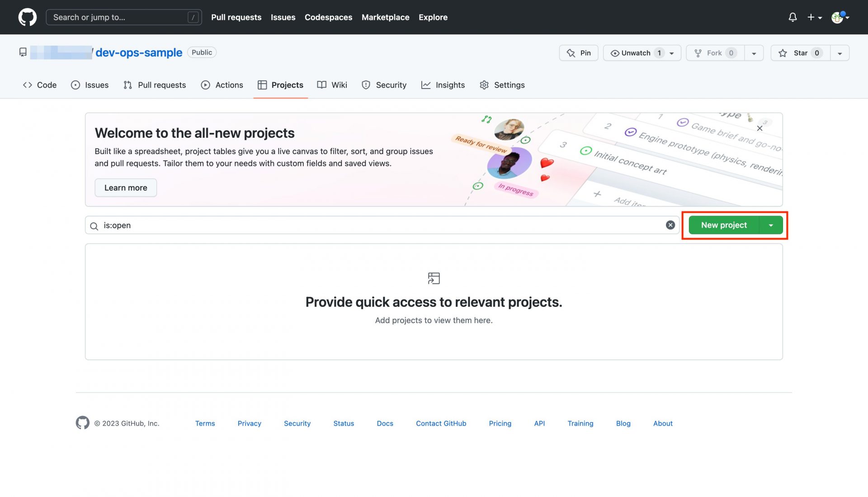Click the GitHub Octocat logo in header
Viewport: 868px width, 497px height.
[x=27, y=17]
